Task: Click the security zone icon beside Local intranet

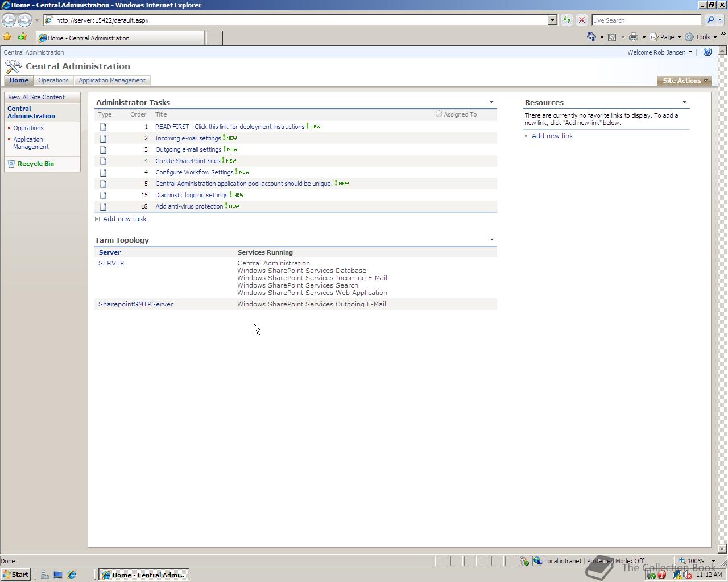Action: click(537, 561)
